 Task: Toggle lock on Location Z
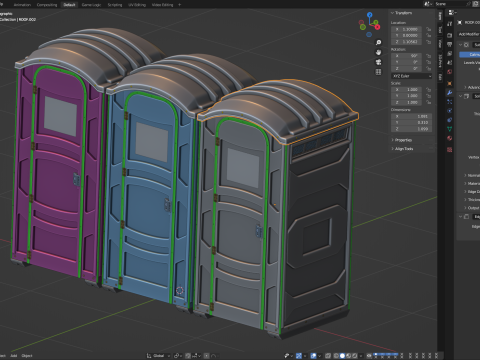(x=429, y=42)
